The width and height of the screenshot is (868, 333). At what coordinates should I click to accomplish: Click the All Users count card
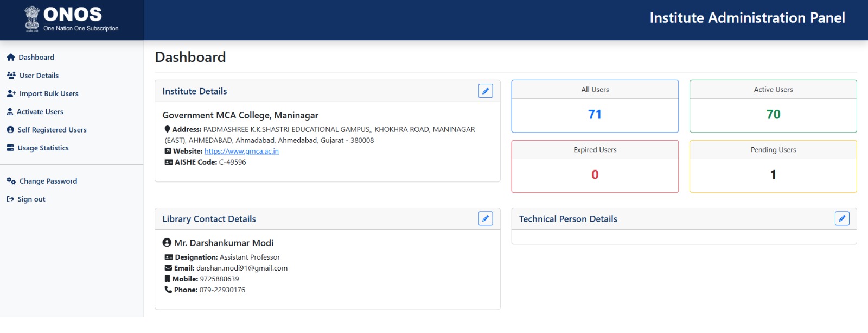click(x=595, y=106)
